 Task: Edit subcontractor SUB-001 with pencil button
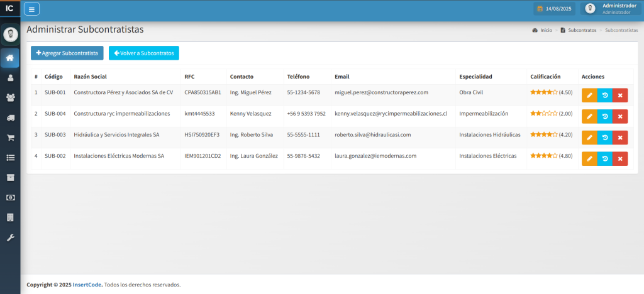(589, 95)
